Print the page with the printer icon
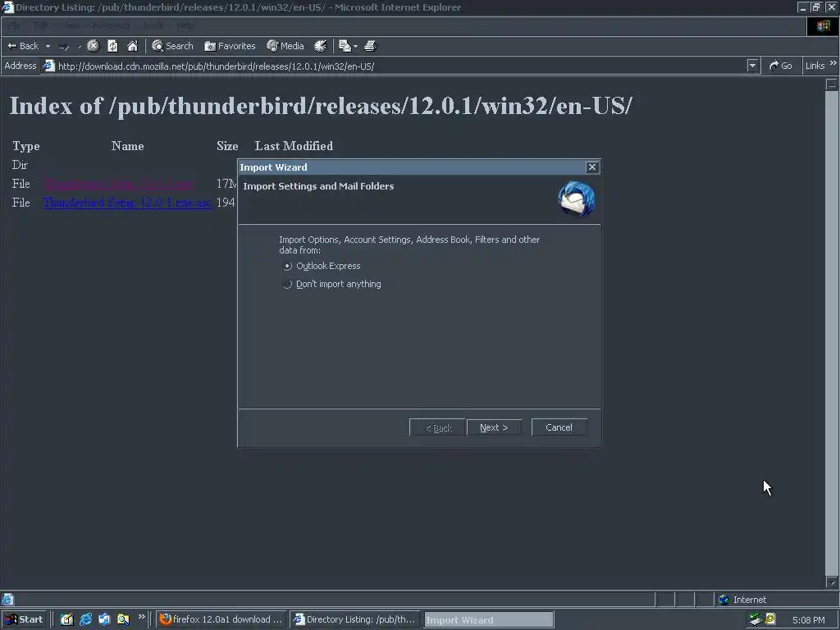This screenshot has width=840, height=630. tap(371, 46)
